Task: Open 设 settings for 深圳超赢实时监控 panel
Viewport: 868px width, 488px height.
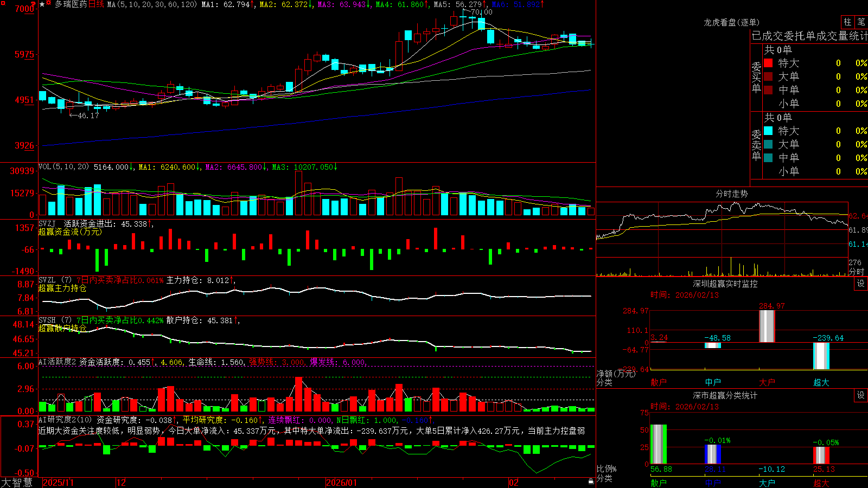Action: point(861,284)
